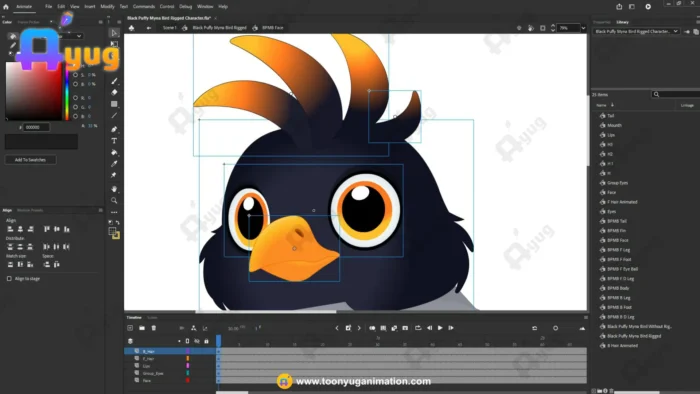Sort library by Name column arrow
The height and width of the screenshot is (394, 700).
[612, 105]
